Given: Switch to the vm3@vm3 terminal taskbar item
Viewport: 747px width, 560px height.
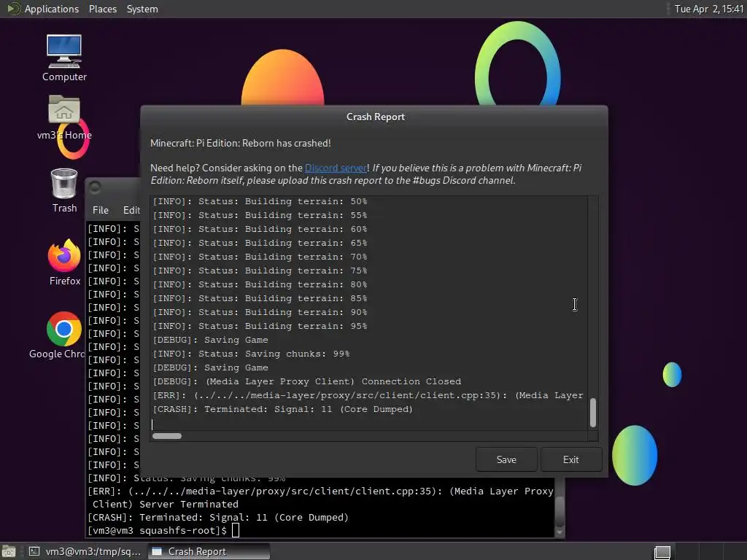Looking at the screenshot, I should point(86,551).
